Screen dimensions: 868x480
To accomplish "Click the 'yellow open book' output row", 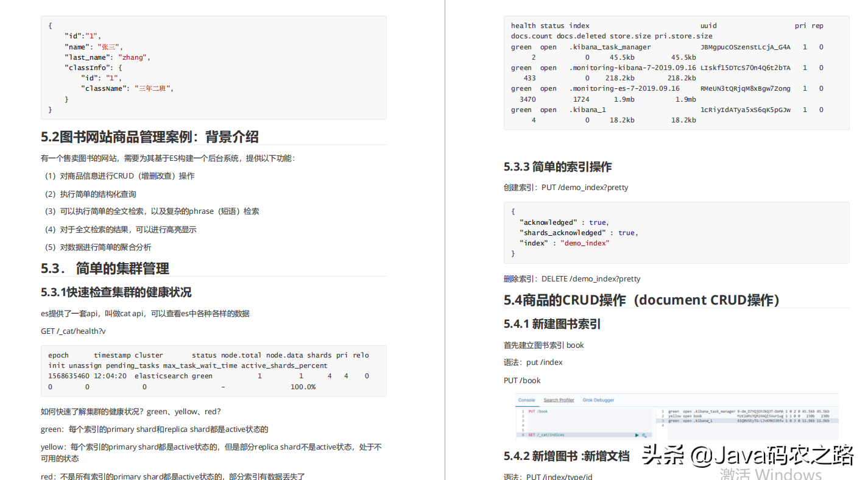I will 749,416.
